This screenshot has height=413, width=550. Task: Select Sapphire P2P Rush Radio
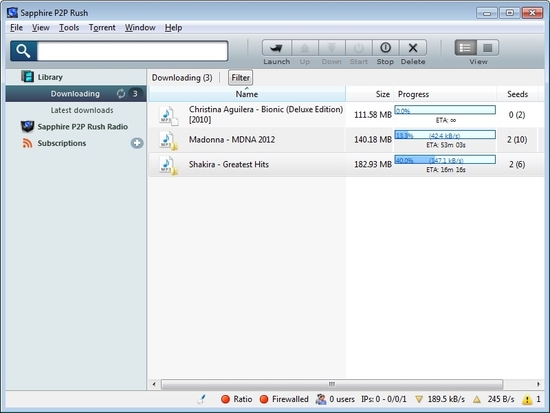(82, 127)
